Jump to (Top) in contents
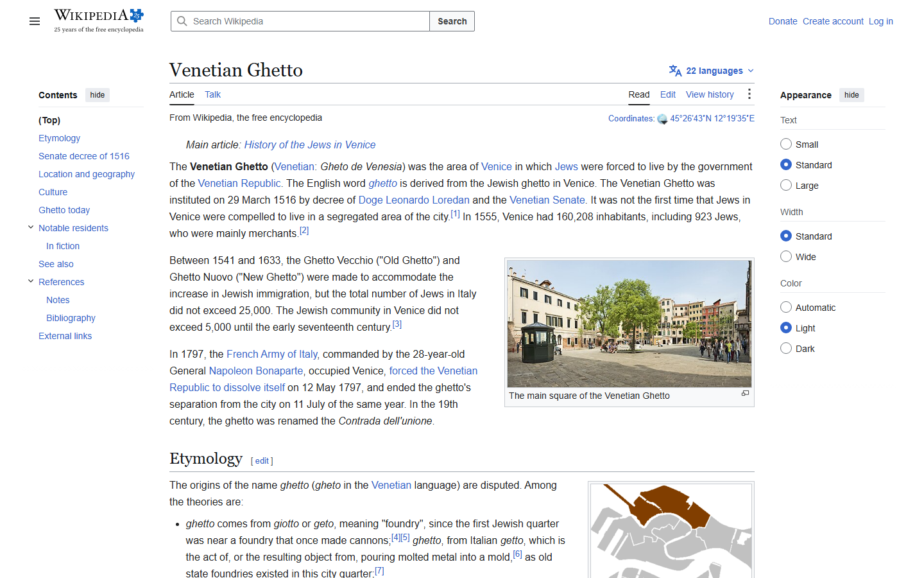 pos(49,120)
